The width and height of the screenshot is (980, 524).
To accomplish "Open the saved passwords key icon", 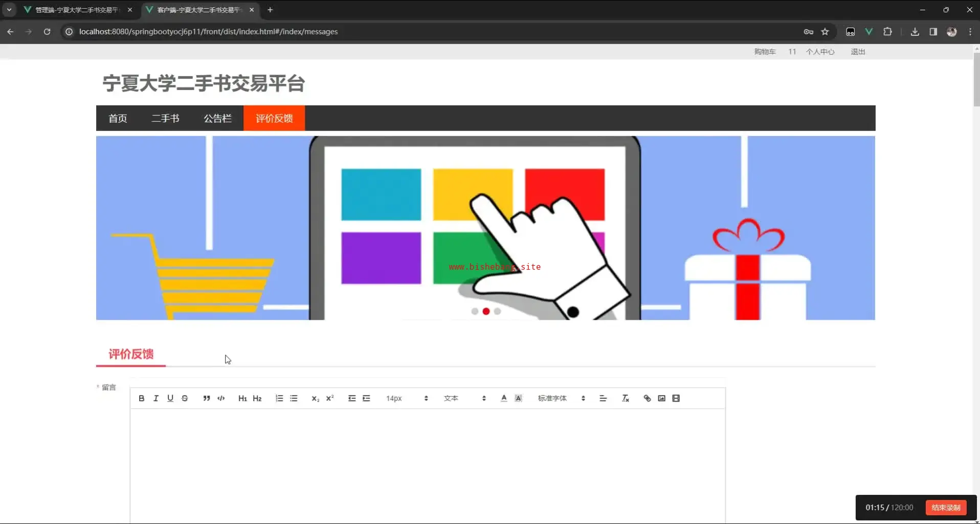I will click(x=808, y=32).
